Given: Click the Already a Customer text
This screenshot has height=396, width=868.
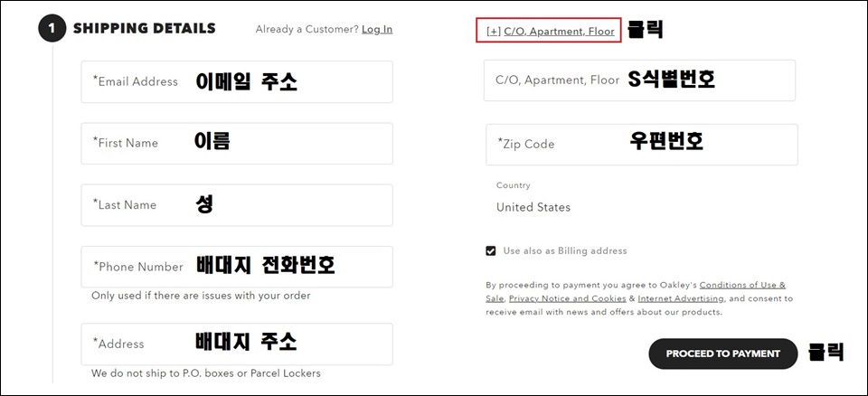Looking at the screenshot, I should click(307, 29).
